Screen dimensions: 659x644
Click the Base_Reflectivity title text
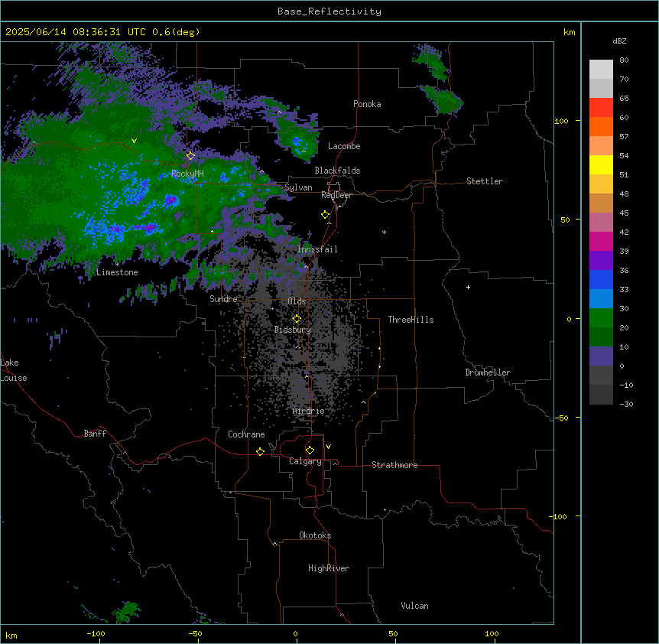(329, 11)
